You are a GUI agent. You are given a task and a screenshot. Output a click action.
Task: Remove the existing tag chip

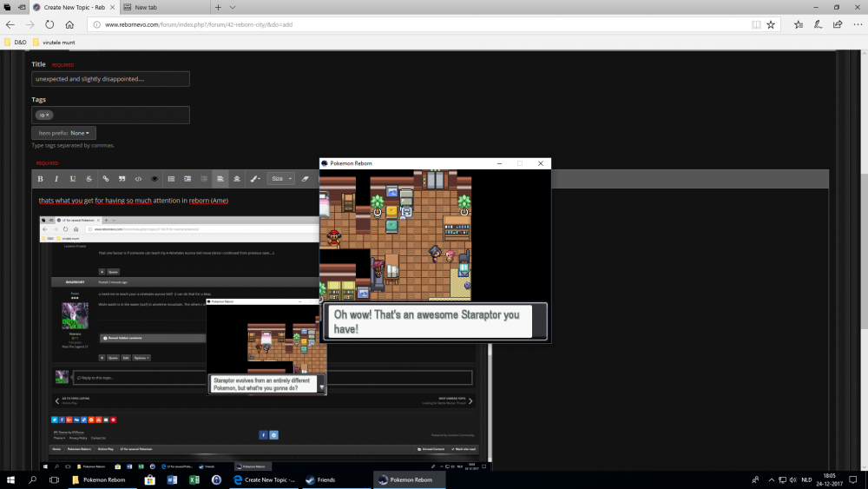coord(47,116)
